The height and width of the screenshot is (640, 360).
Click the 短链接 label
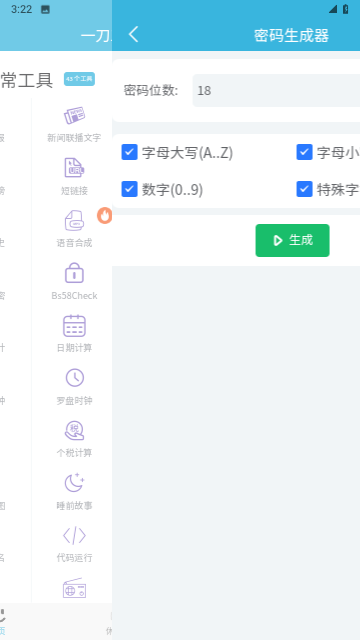(74, 191)
